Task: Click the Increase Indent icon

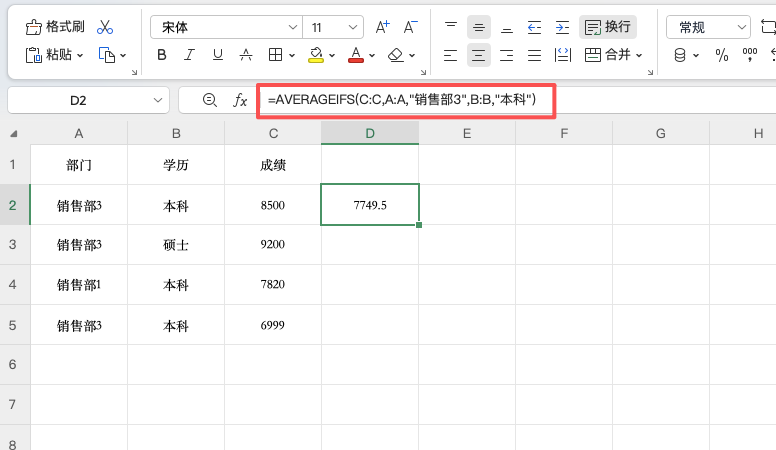Action: coord(563,27)
